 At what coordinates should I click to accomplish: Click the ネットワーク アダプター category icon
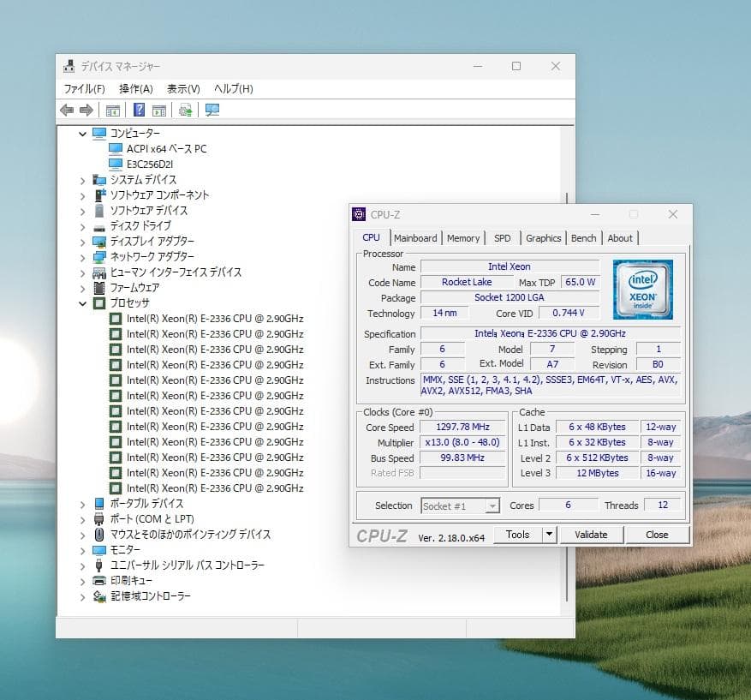[x=99, y=257]
